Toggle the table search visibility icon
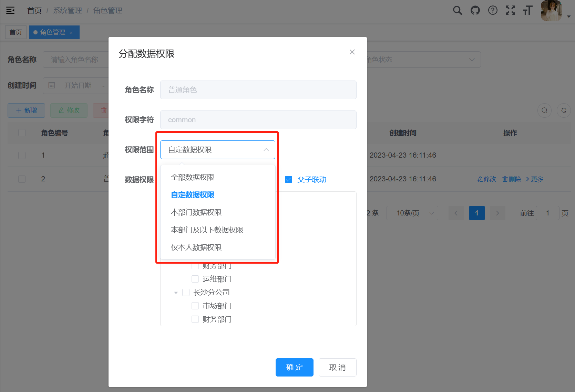 pos(544,110)
